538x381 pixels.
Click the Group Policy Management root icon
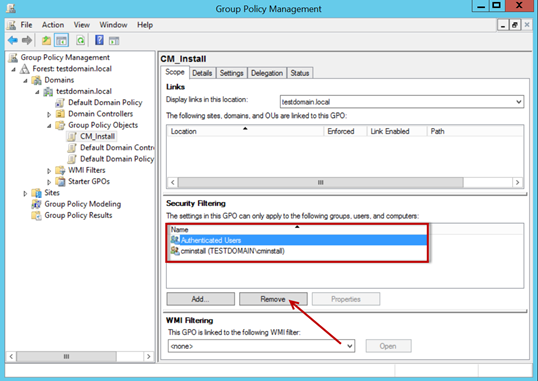click(13, 57)
